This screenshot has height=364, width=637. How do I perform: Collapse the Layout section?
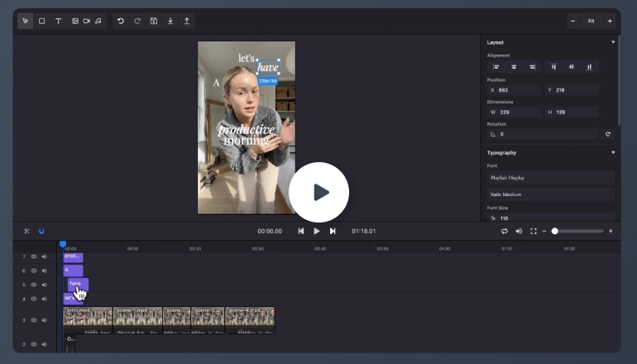[613, 42]
